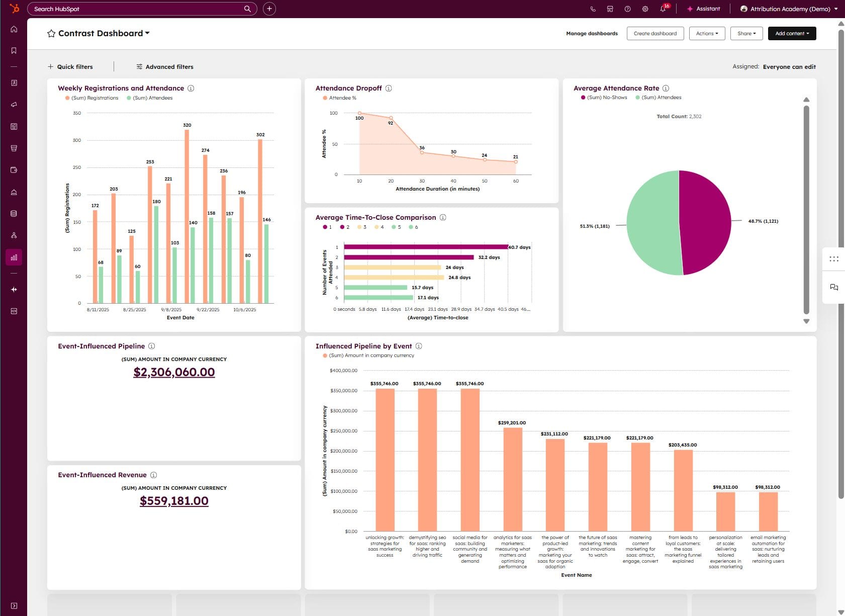Expand the Actions dropdown menu
The width and height of the screenshot is (845, 616).
pyautogui.click(x=707, y=33)
